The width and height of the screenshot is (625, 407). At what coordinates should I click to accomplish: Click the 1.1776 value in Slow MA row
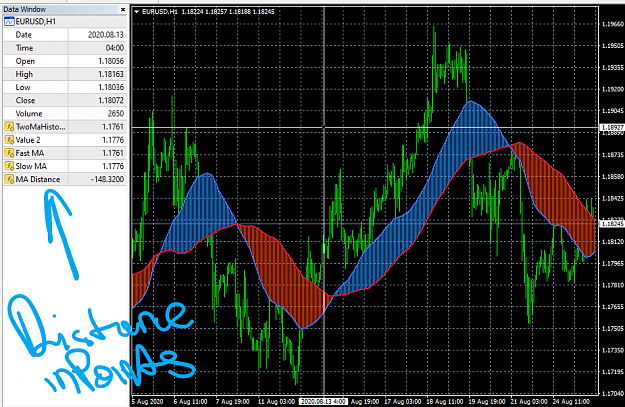113,166
